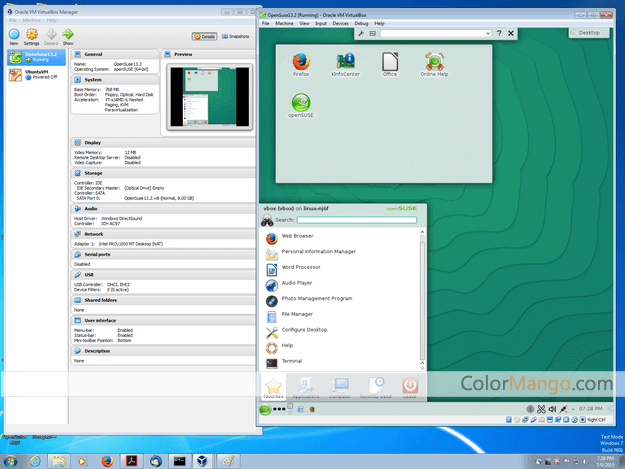625x469 pixels.
Task: Click the green openSUSE kickoff launcher button
Action: [265, 409]
